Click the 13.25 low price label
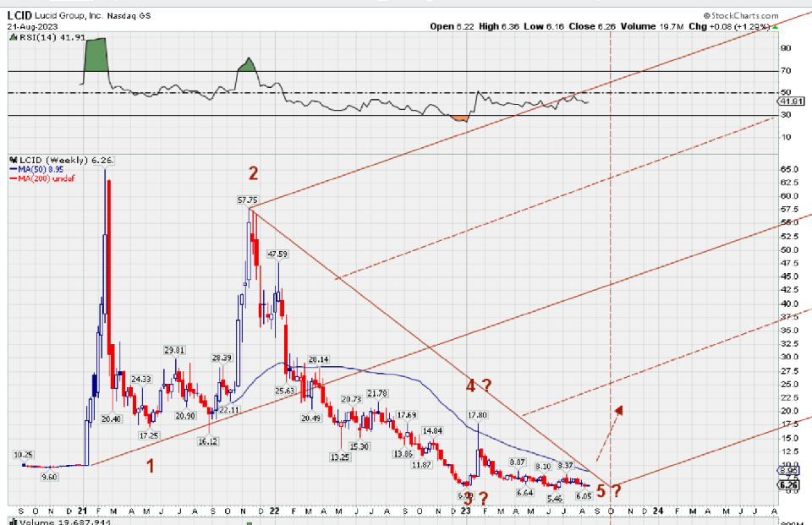Screen dimensions: 812x525 tap(340, 457)
